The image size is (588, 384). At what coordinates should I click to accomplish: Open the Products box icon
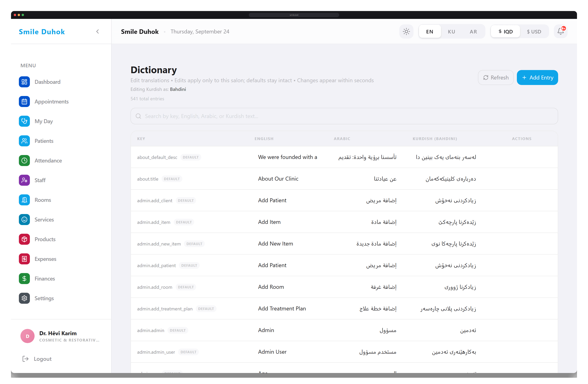24,239
